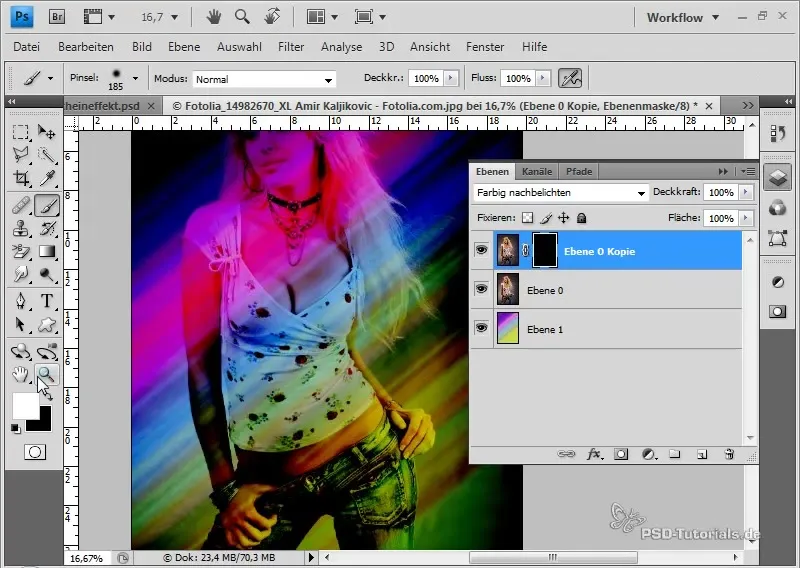Delete layer with trash icon
Screen dimensions: 800x568
tap(729, 454)
